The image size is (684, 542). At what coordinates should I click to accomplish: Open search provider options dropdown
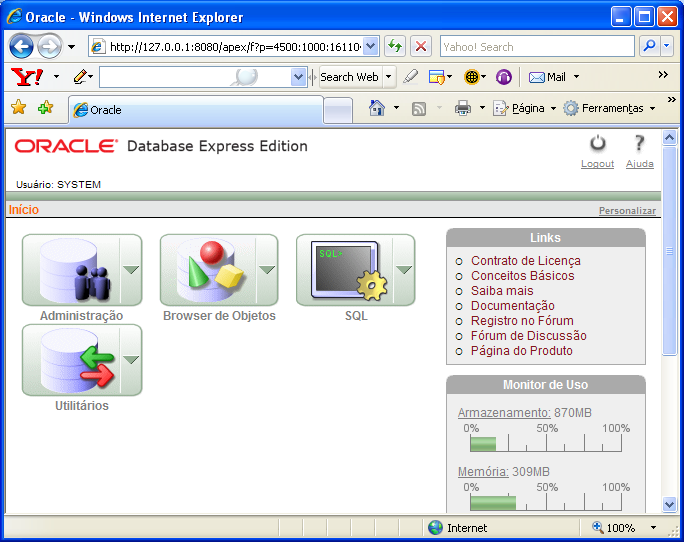[667, 45]
